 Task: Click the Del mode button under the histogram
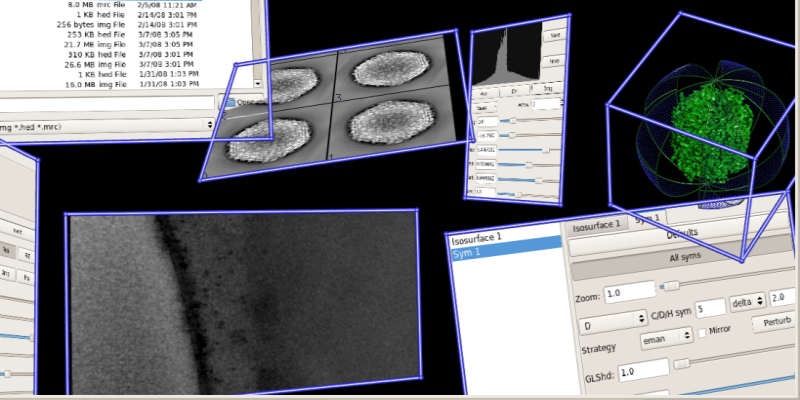coord(514,92)
